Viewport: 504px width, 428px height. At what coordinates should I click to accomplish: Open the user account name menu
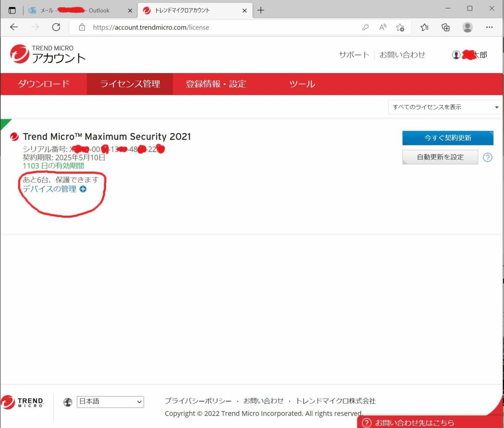(x=470, y=55)
